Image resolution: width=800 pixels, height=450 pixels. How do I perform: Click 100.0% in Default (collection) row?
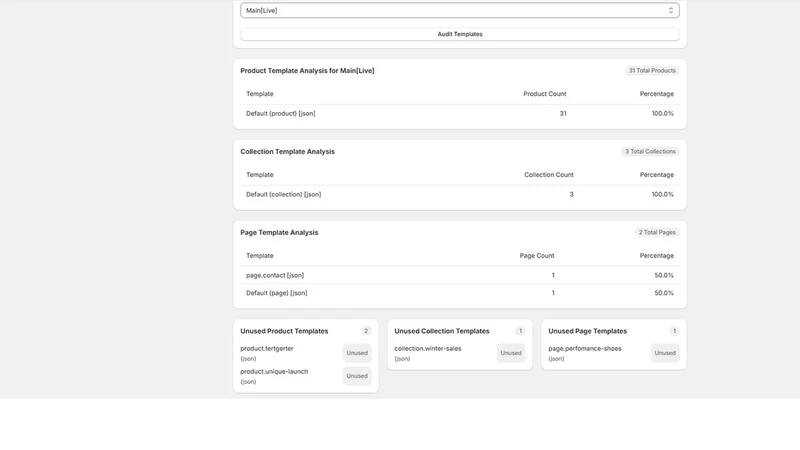tap(662, 194)
